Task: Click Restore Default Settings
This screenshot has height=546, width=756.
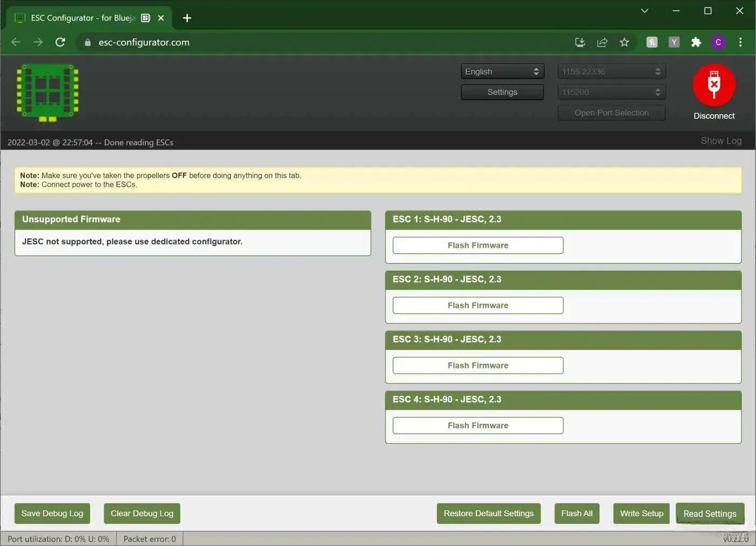Action: pos(488,514)
